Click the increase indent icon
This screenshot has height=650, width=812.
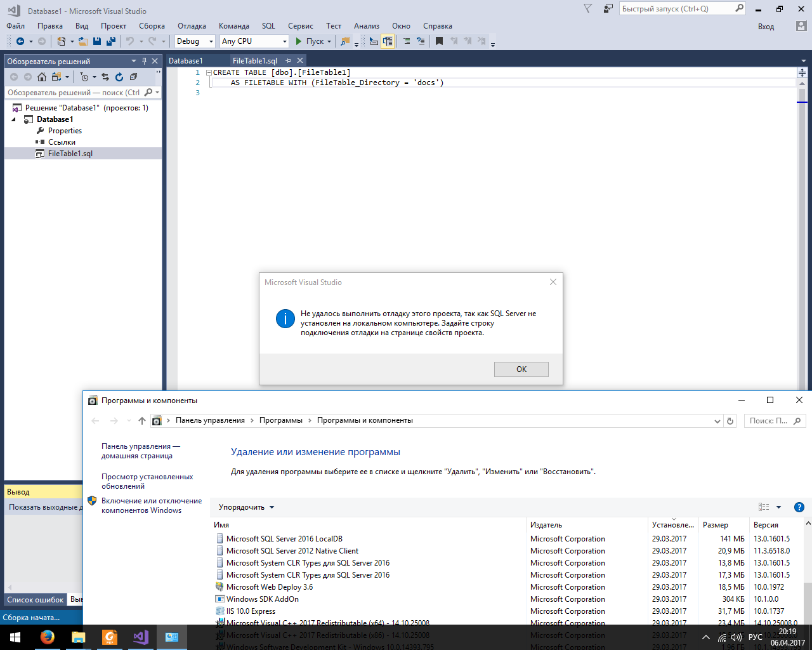[421, 41]
